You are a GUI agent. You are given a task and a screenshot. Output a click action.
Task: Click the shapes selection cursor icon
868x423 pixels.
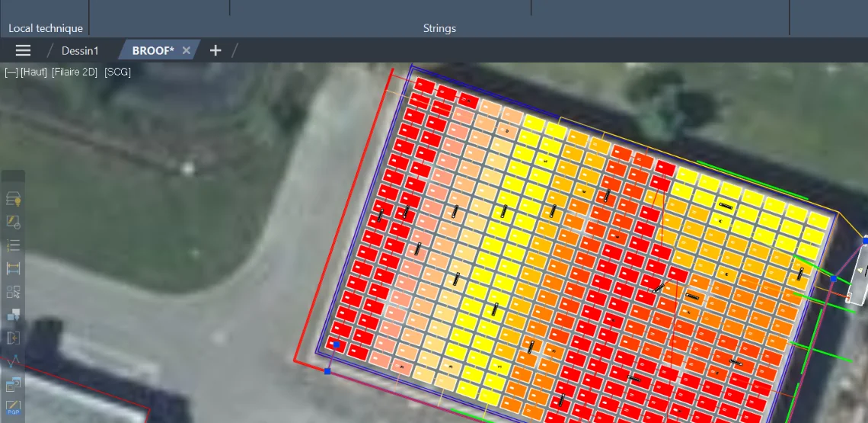pos(13,292)
